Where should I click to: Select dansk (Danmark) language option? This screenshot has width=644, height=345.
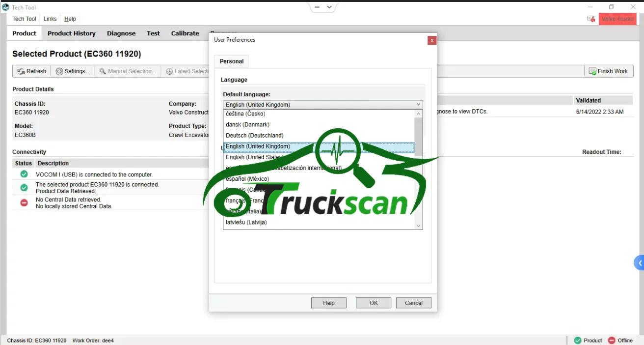coord(319,125)
